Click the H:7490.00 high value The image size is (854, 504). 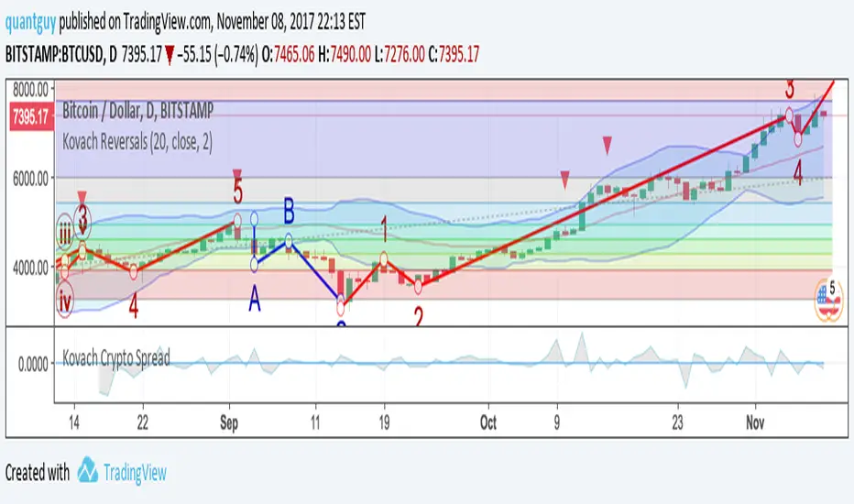(345, 54)
